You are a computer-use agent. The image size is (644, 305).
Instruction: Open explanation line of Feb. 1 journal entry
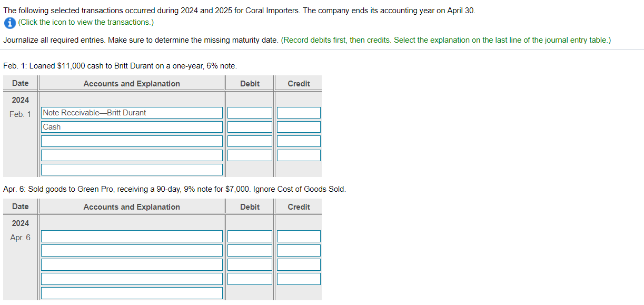[x=132, y=170]
